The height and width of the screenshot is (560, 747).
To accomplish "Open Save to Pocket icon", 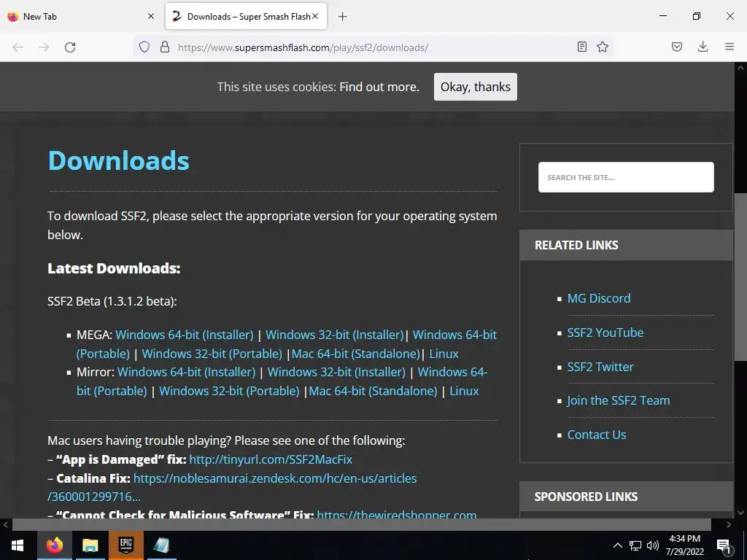I will (x=677, y=47).
